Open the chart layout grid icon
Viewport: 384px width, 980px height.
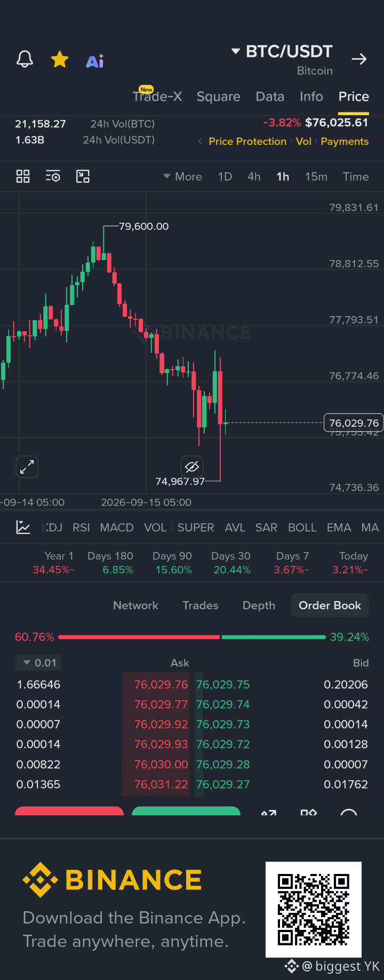point(23,176)
